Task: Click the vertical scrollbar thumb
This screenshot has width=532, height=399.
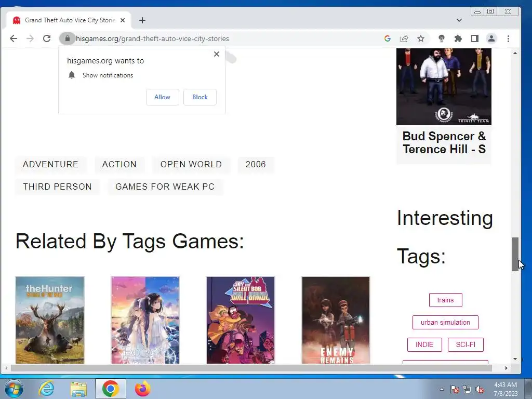Action: (x=515, y=254)
